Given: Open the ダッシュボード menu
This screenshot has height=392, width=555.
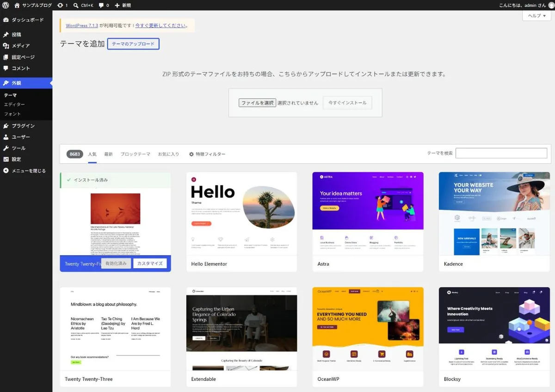Looking at the screenshot, I should (x=26, y=20).
